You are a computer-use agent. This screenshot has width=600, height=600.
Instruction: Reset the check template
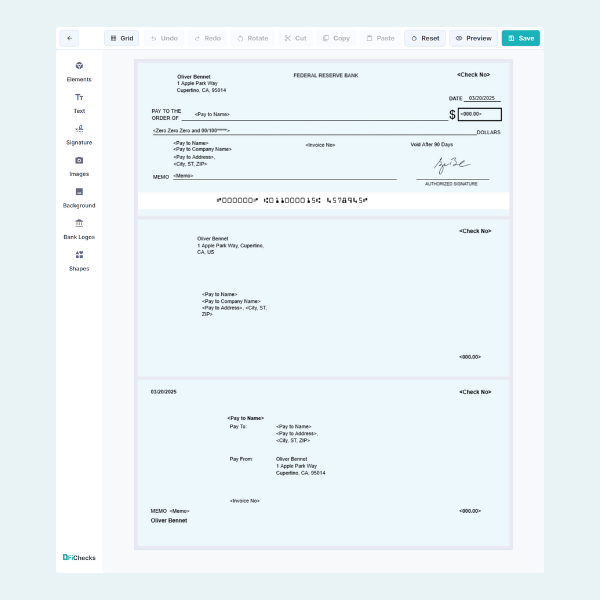425,38
